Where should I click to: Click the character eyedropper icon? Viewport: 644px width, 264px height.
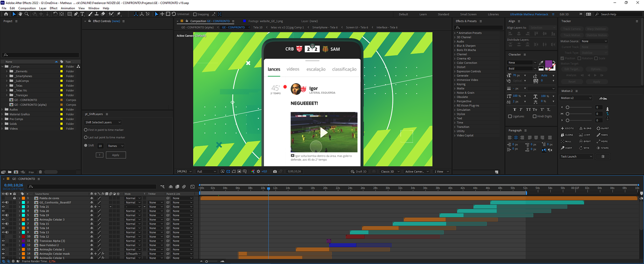coord(541,63)
